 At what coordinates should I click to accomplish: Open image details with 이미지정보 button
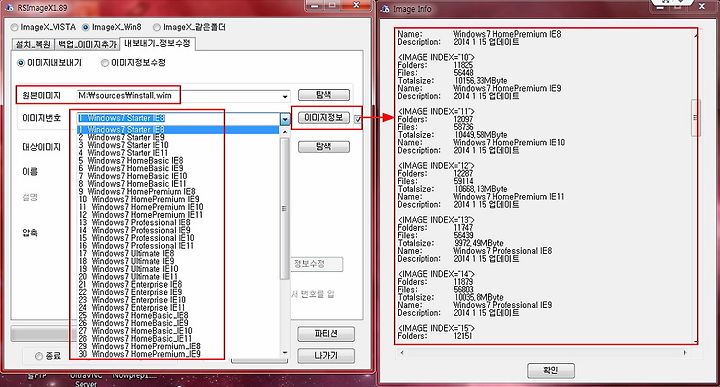(324, 118)
